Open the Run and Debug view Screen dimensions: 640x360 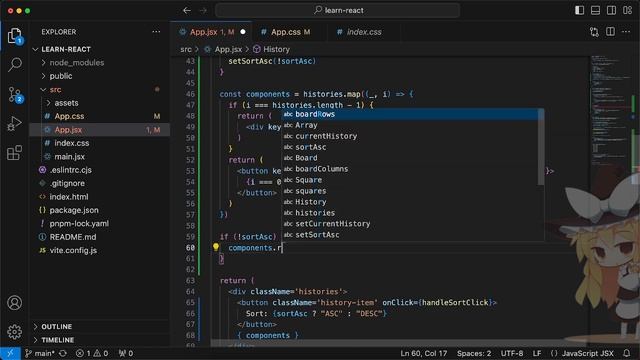click(x=15, y=124)
